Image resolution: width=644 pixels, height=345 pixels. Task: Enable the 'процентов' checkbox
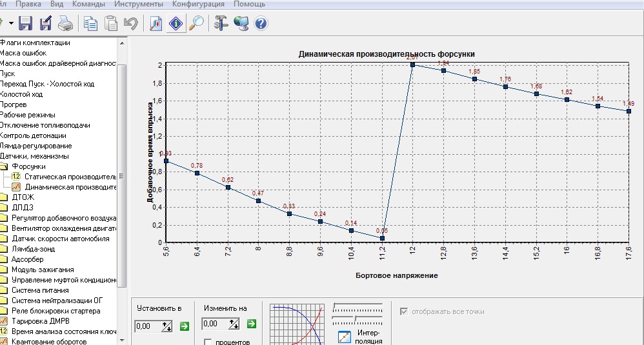point(208,342)
